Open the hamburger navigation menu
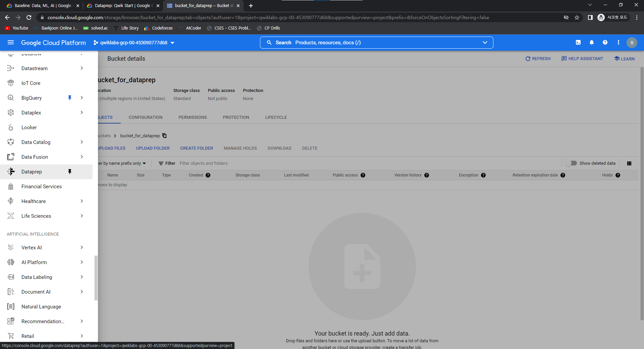The image size is (644, 349). tap(11, 43)
